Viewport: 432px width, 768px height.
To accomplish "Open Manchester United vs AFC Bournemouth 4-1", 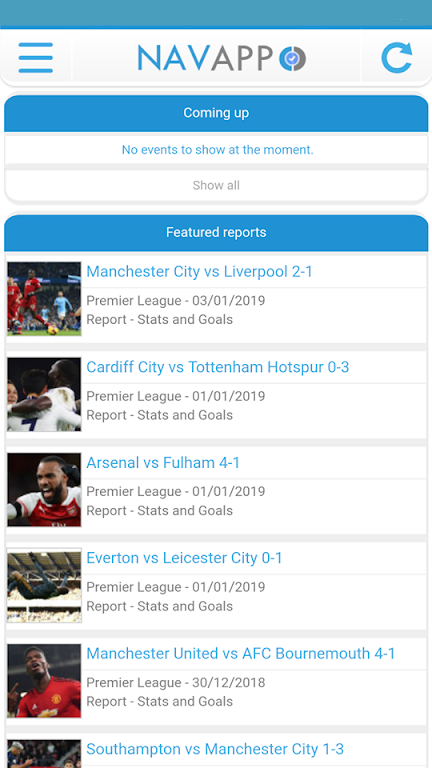I will 240,653.
